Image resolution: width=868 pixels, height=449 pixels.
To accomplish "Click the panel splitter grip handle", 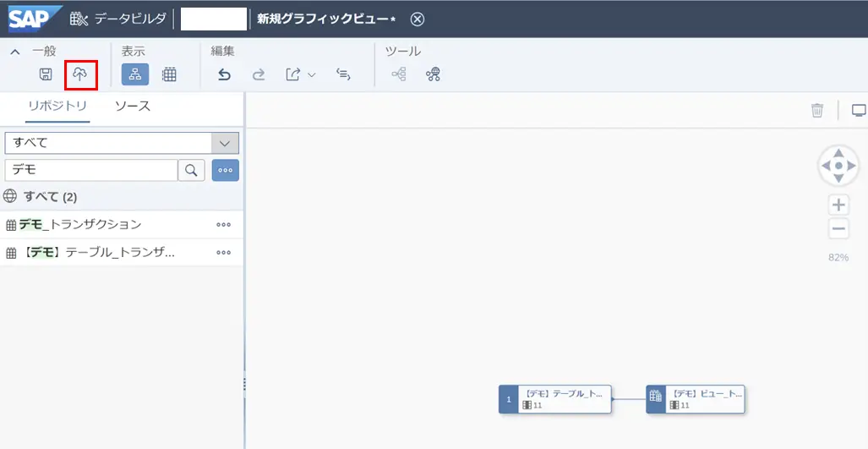I will click(x=244, y=384).
